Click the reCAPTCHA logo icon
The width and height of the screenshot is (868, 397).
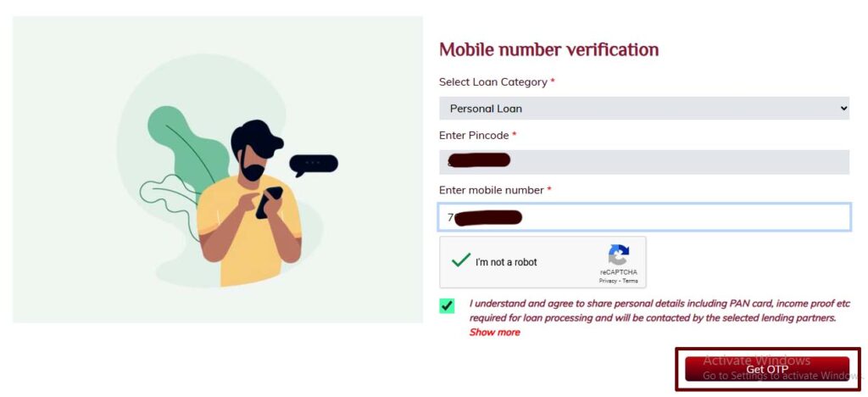pos(618,255)
